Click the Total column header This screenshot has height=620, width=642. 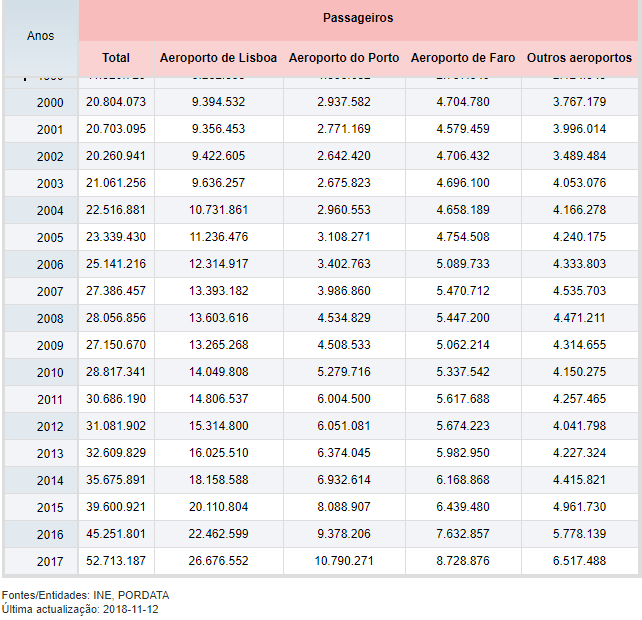[116, 58]
